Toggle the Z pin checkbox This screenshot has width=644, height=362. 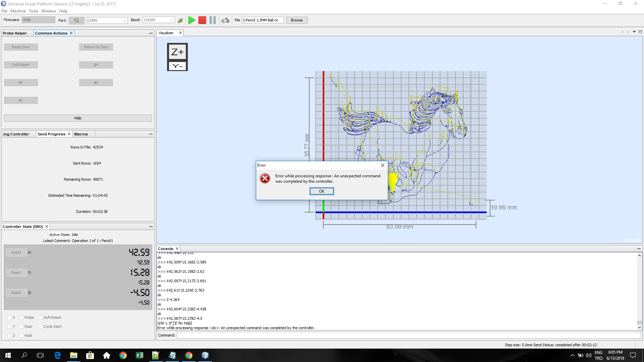pos(9,336)
